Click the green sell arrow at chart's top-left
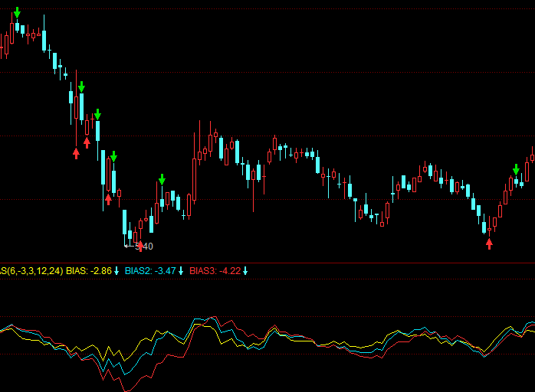Viewport: 535px width, 392px height. pyautogui.click(x=17, y=13)
